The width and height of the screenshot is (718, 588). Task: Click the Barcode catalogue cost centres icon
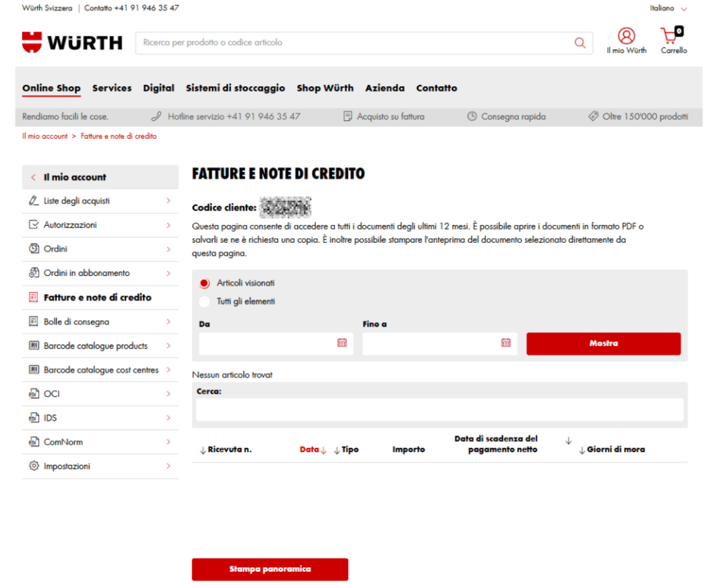pos(34,370)
